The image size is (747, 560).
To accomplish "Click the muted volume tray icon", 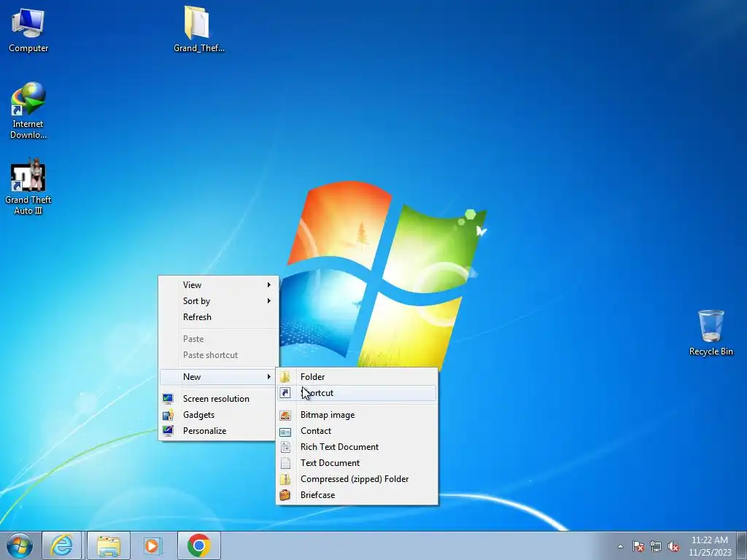I will [673, 546].
